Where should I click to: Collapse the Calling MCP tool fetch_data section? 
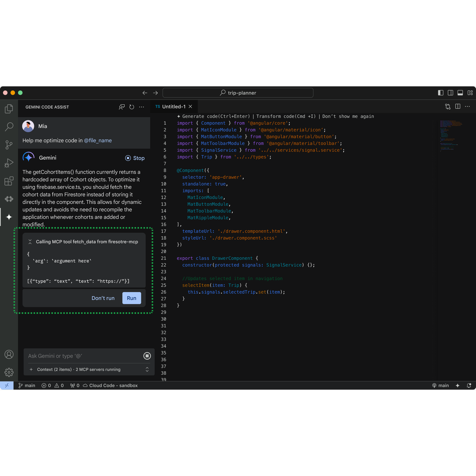(30, 242)
